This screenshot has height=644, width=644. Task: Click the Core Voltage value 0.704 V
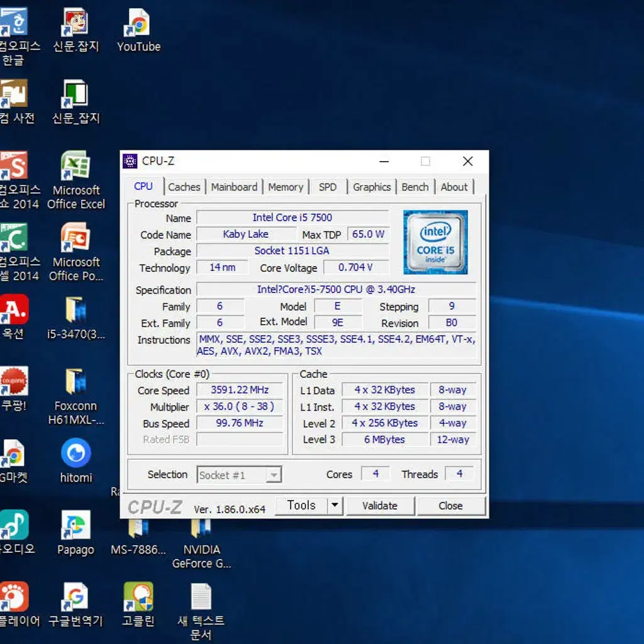pos(356,267)
